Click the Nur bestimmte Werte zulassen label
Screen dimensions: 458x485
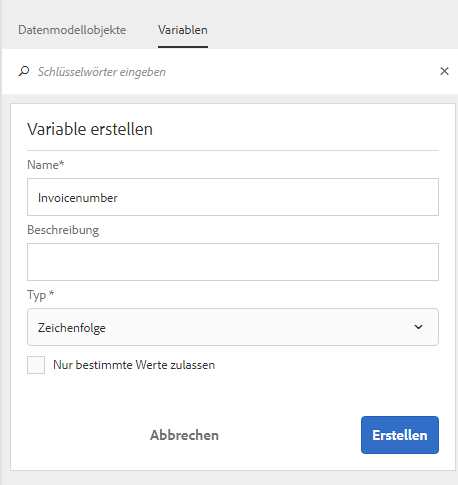point(134,365)
